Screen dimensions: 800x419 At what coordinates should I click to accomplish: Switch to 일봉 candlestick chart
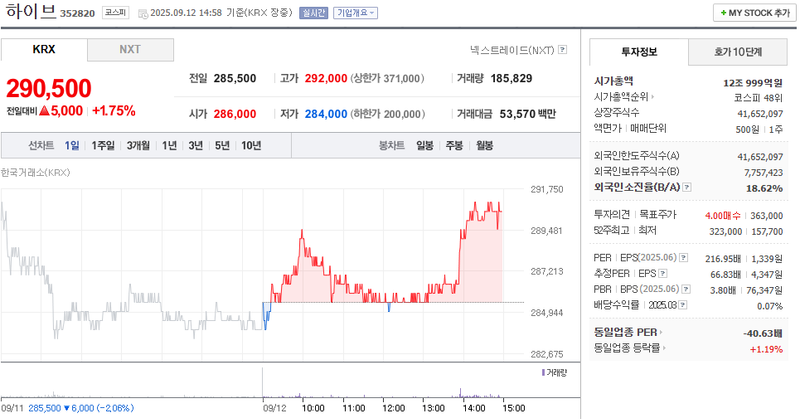424,145
